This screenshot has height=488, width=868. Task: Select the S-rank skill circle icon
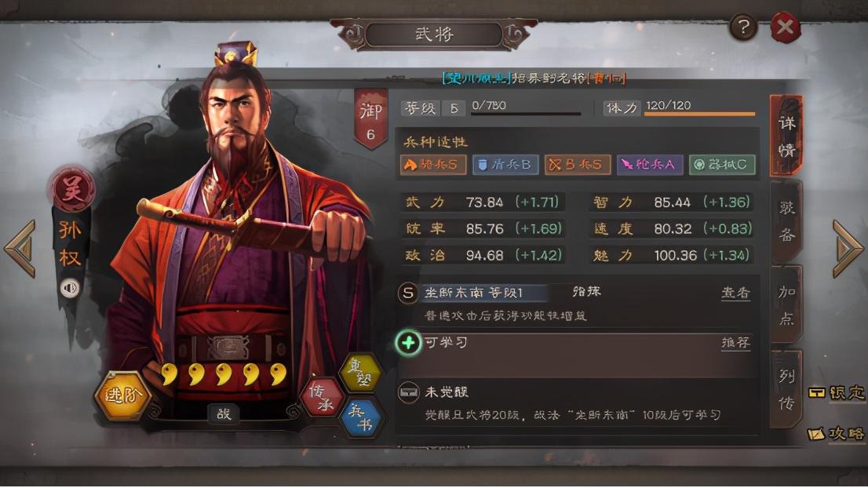pyautogui.click(x=408, y=293)
